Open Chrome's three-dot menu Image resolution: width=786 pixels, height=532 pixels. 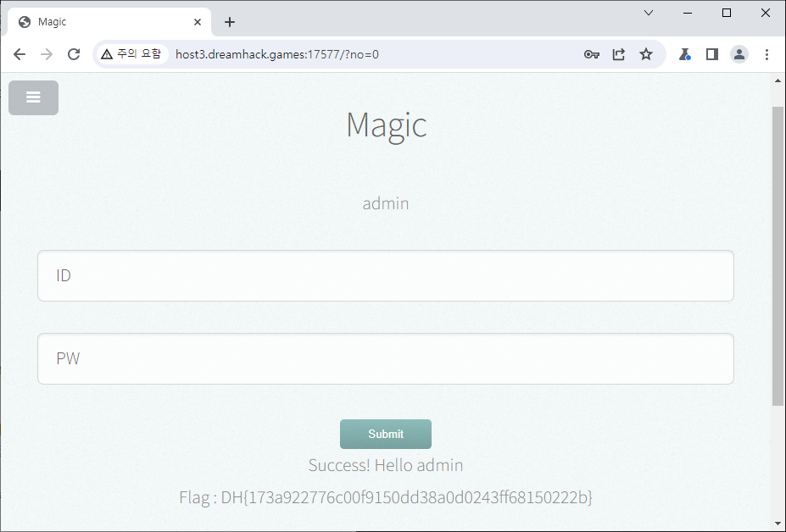[x=766, y=54]
